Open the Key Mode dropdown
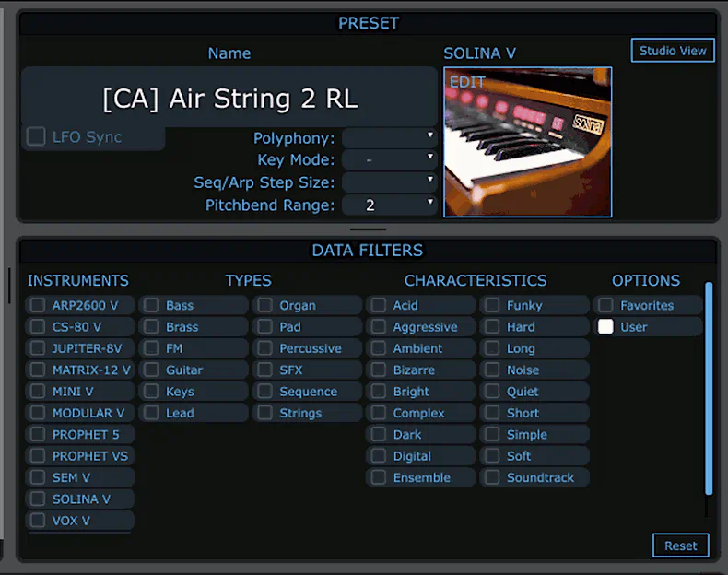The height and width of the screenshot is (575, 728). [390, 159]
